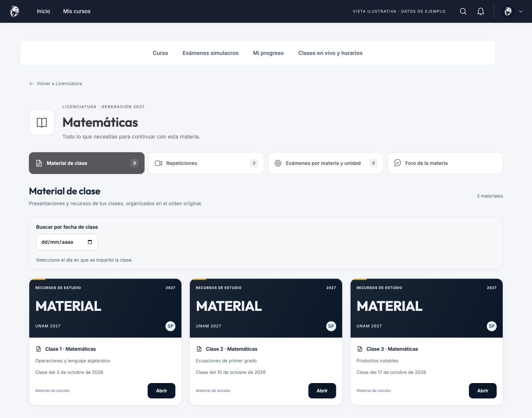Image resolution: width=532 pixels, height=418 pixels.
Task: Open the notifications bell
Action: [x=481, y=11]
